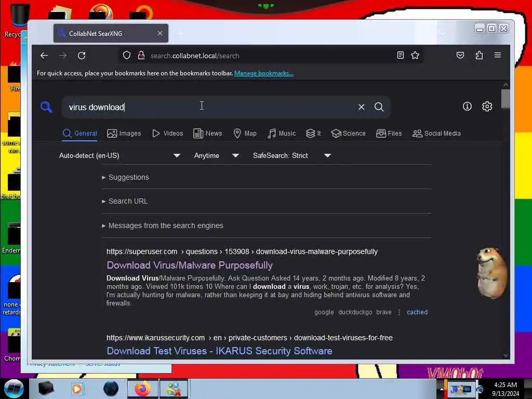Switch to the Videos tab

coord(168,134)
